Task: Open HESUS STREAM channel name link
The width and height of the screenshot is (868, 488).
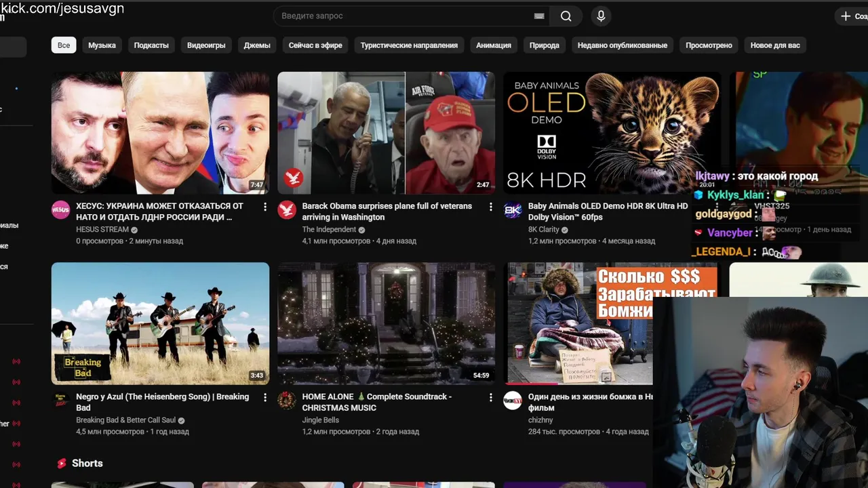Action: coord(102,230)
